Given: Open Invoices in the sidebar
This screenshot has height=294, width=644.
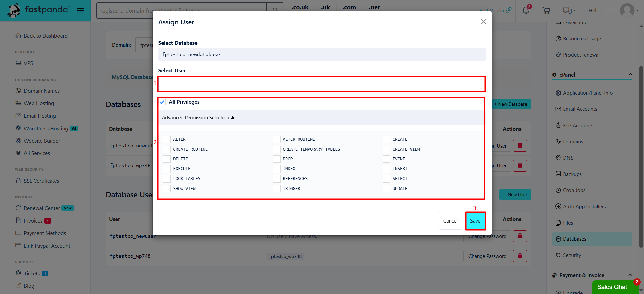Looking at the screenshot, I should pos(33,220).
